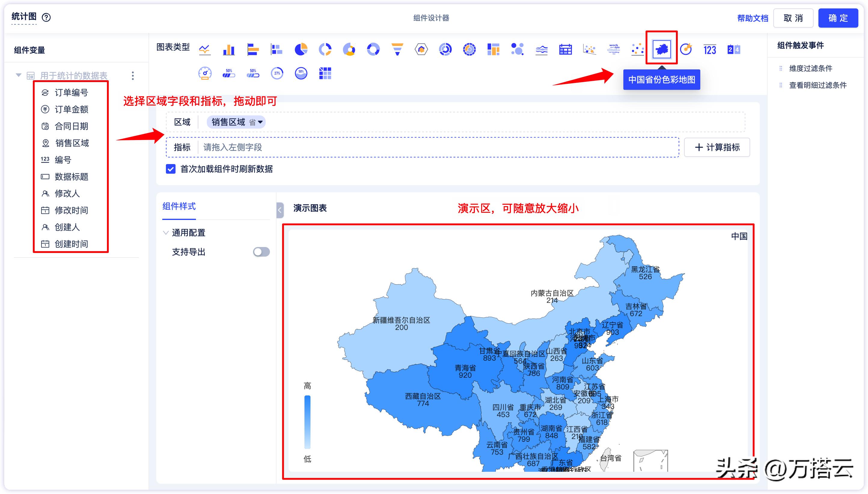Image resolution: width=868 pixels, height=494 pixels.
Task: Select the funnel chart type icon
Action: click(x=397, y=49)
